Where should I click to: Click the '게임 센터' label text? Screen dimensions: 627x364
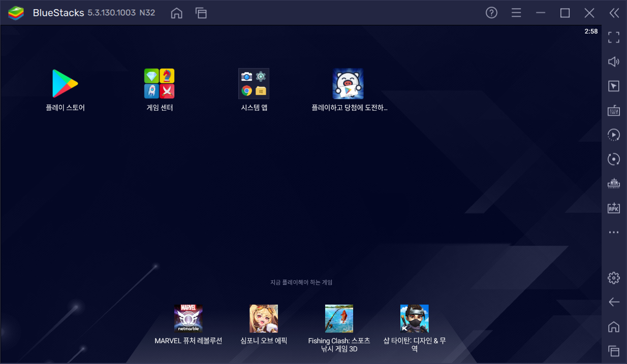[x=160, y=108]
